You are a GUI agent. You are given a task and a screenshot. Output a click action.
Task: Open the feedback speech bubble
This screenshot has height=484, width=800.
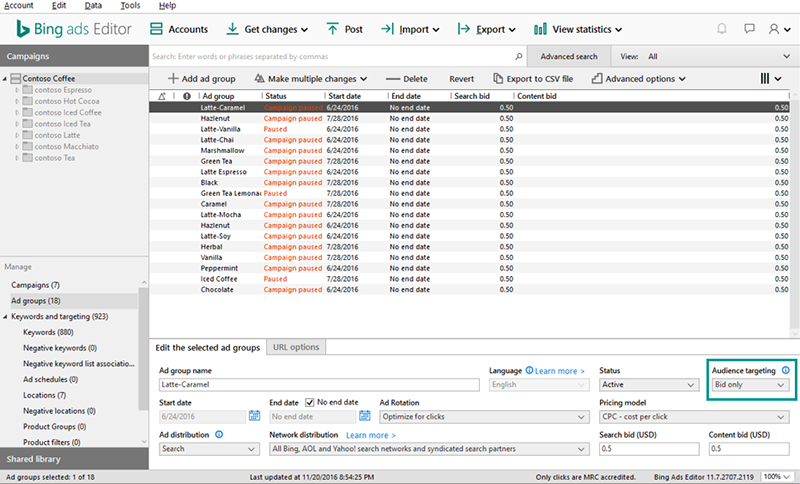(749, 29)
